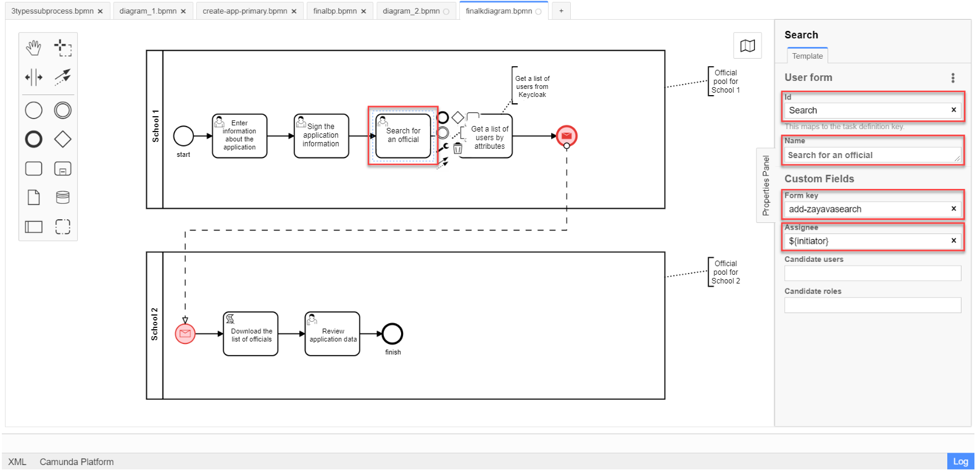Change element type with wrench icon
Viewport: 980px width, 470px height.
[442, 148]
